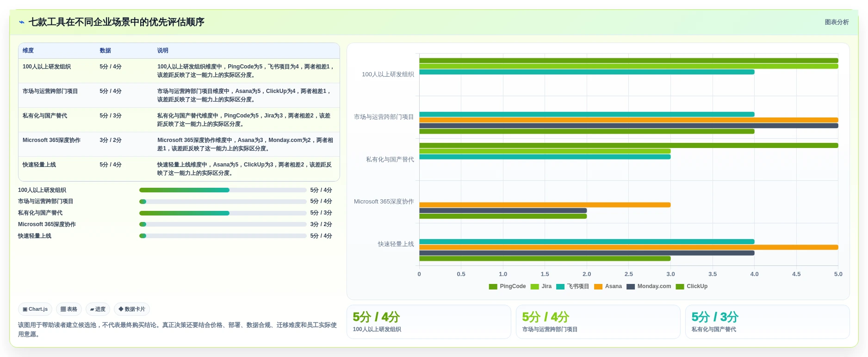This screenshot has height=357, width=868.
Task: Click the 5分 / 3分 value in table
Action: [111, 116]
